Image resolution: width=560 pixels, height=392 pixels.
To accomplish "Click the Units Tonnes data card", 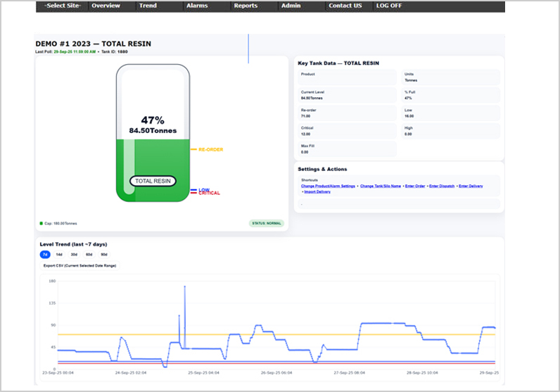I will pos(451,77).
